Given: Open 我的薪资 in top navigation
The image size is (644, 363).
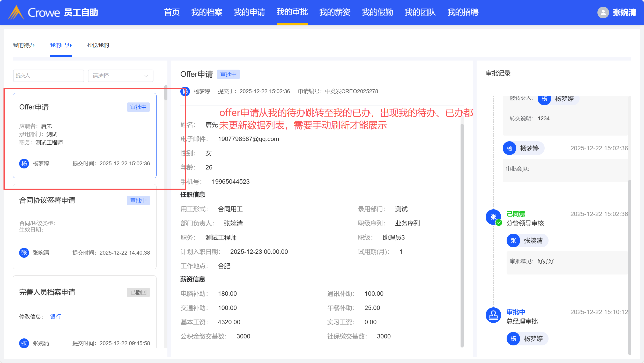Looking at the screenshot, I should tap(335, 12).
